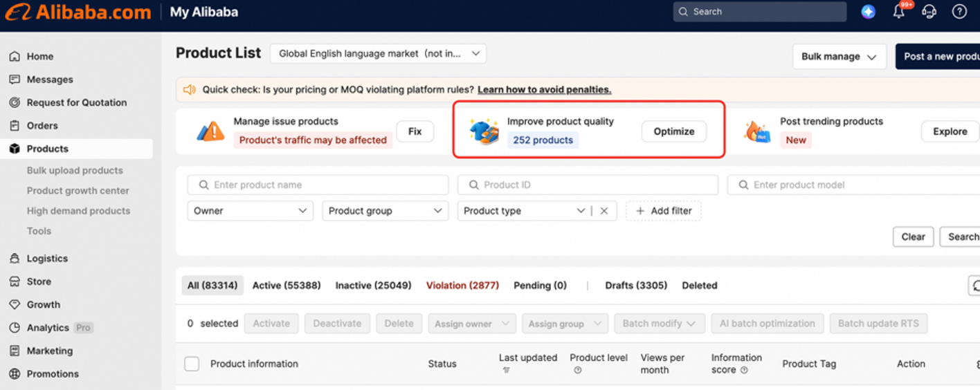This screenshot has width=980, height=390.
Task: Focus the Product ID field
Action: pos(588,185)
